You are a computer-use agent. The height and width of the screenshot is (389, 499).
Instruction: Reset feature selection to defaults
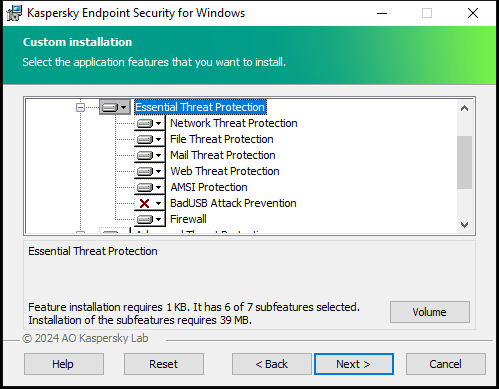tap(164, 364)
